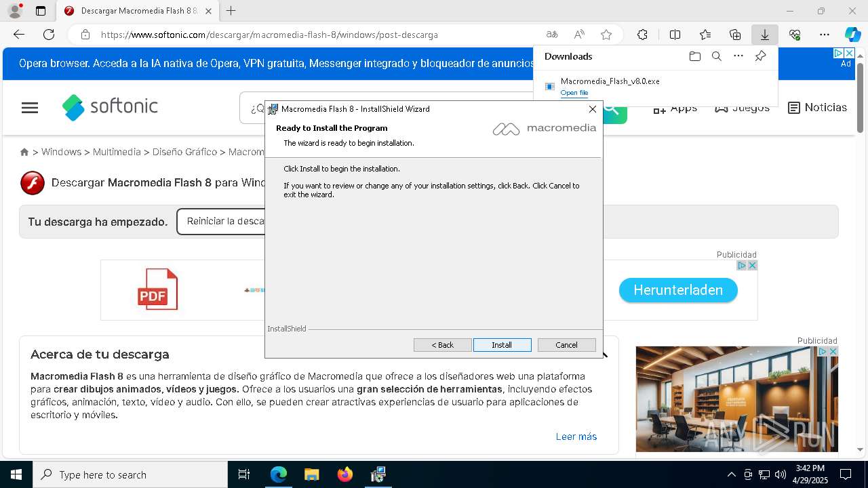Click the office image advertisement
The height and width of the screenshot is (488, 868).
[737, 399]
